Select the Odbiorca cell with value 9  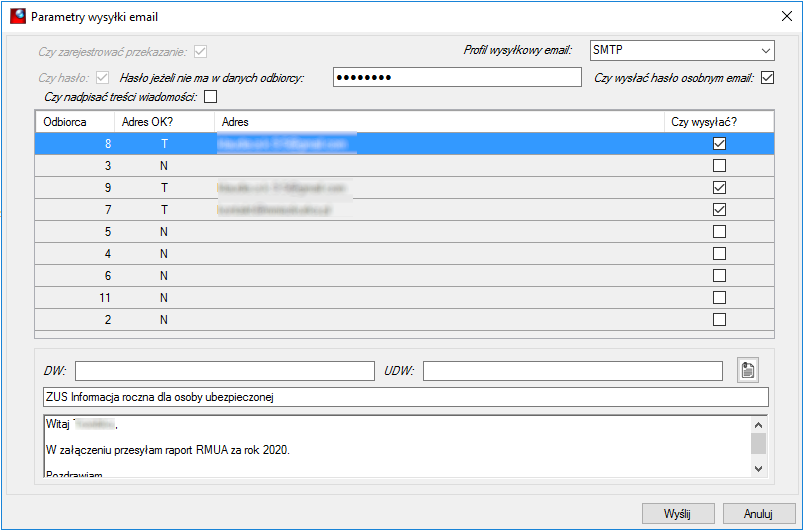click(74, 188)
